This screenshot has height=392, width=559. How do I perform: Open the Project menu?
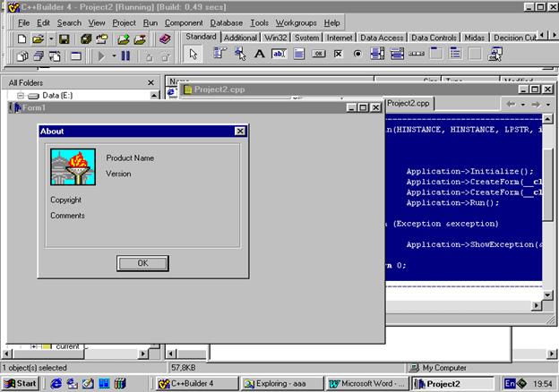(x=124, y=22)
